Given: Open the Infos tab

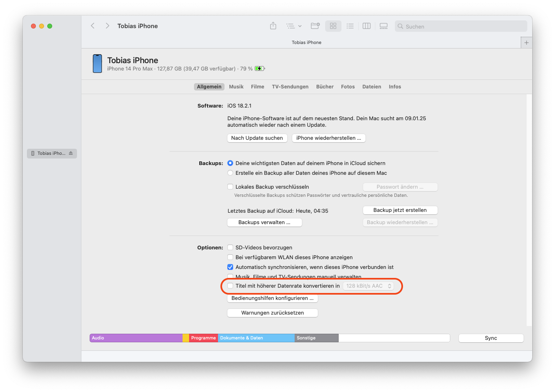Looking at the screenshot, I should (x=395, y=87).
